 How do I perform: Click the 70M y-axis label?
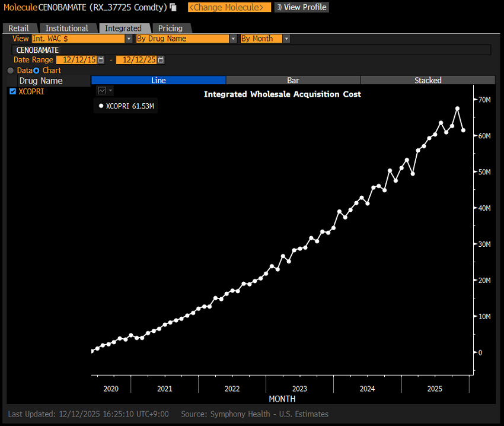(x=484, y=100)
